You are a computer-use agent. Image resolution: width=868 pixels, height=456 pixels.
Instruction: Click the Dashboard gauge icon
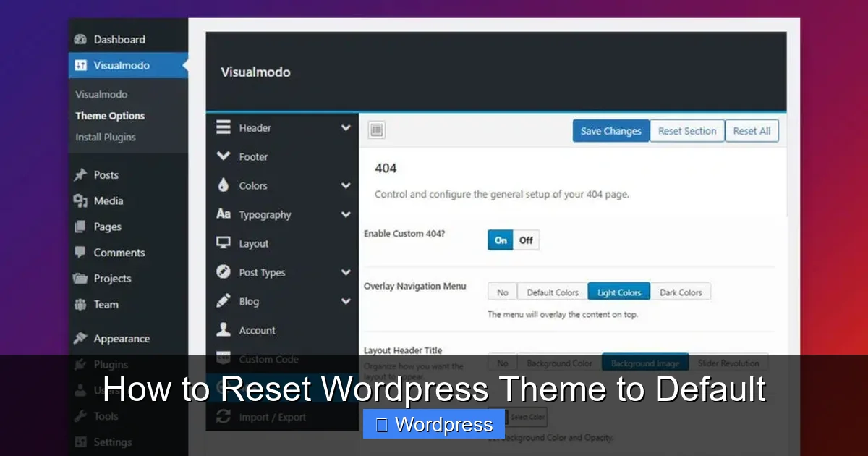pyautogui.click(x=80, y=40)
